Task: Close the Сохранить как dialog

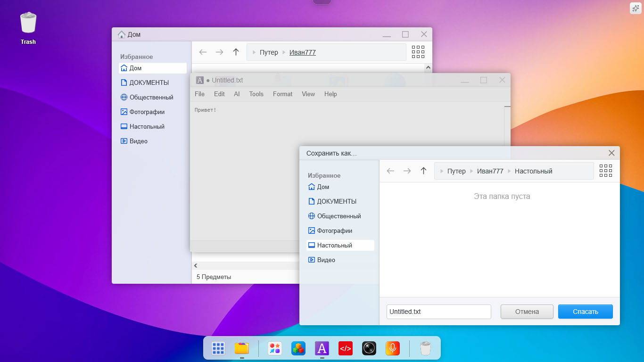Action: (x=611, y=153)
